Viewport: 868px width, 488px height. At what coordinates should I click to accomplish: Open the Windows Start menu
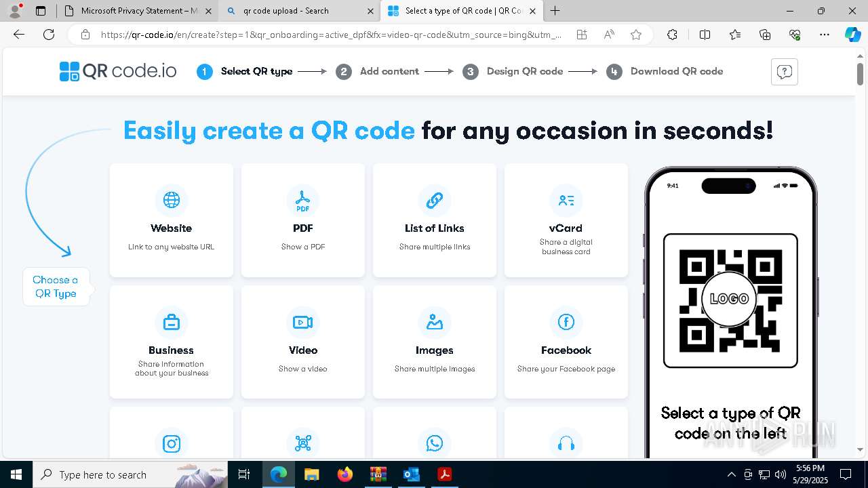click(16, 474)
